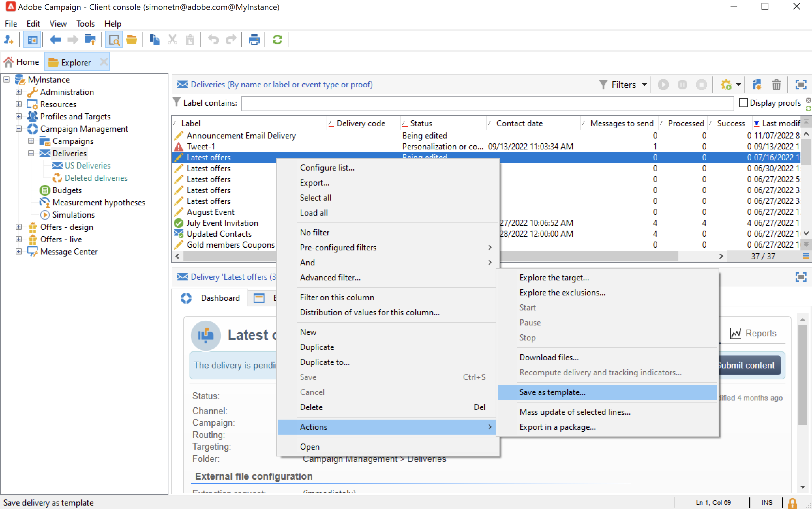Click the Refresh icon in the toolbar
Screen dimensions: 812x509
coord(277,40)
